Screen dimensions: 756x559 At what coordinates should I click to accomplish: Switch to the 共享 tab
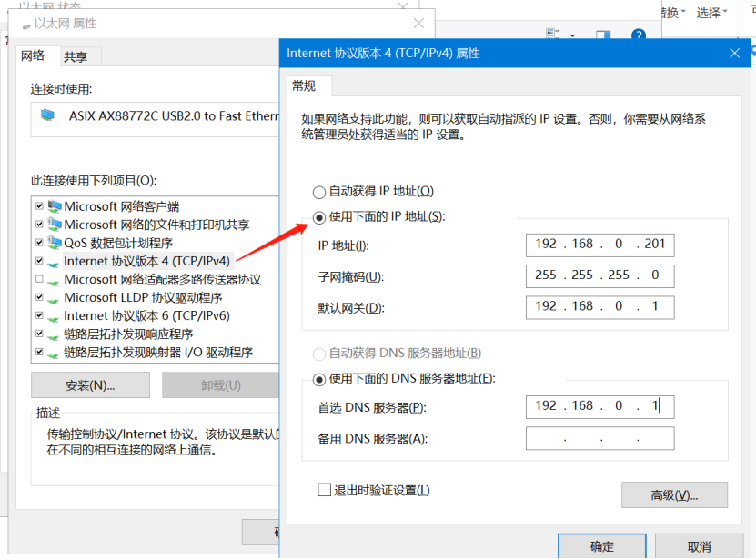[76, 56]
